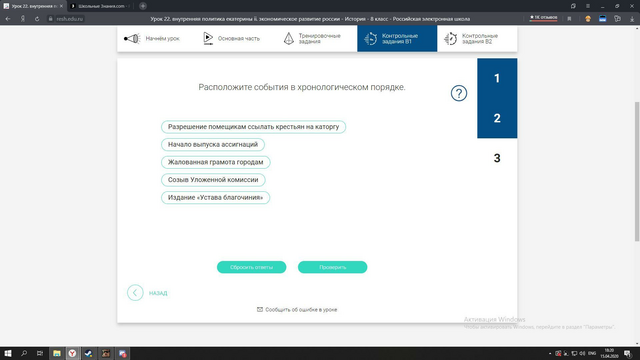Click the stopwatch icon for Контрольные задания В2
Screen dimensions: 640x360
pos(451,38)
